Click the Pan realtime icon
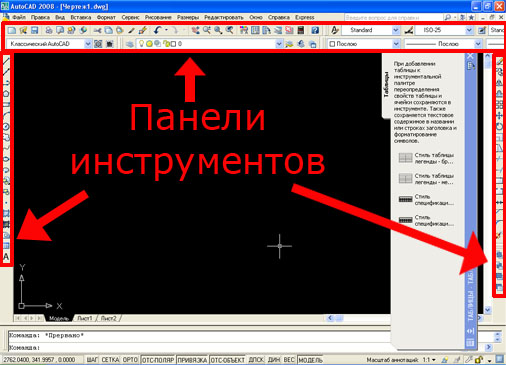 [195, 30]
